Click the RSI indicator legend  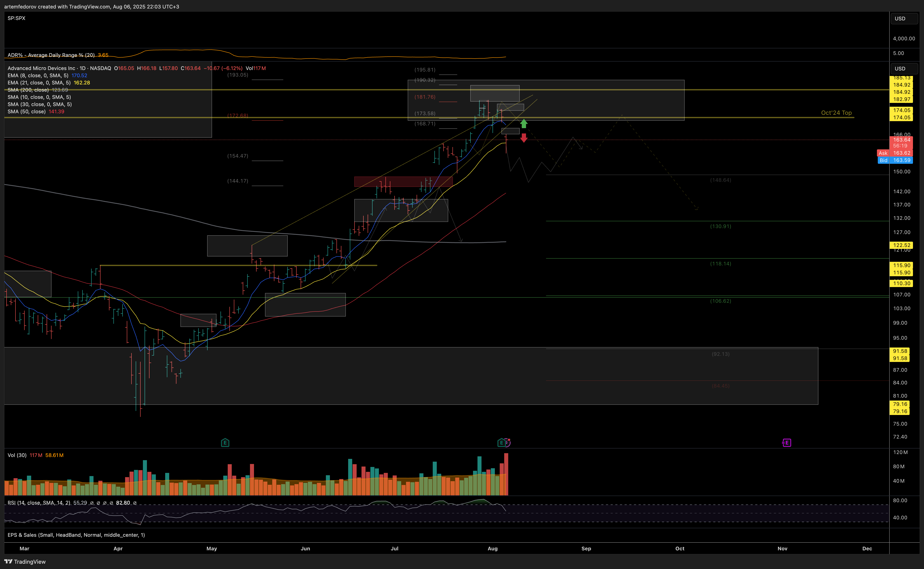tap(72, 503)
